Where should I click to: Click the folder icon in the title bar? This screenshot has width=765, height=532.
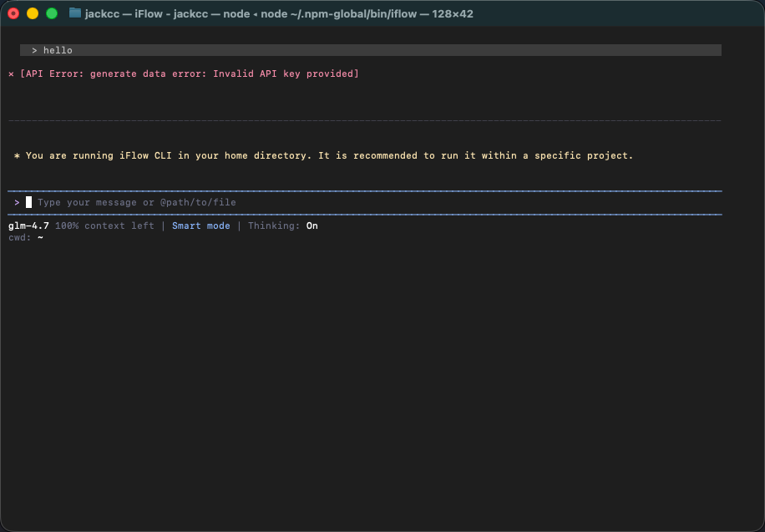75,13
